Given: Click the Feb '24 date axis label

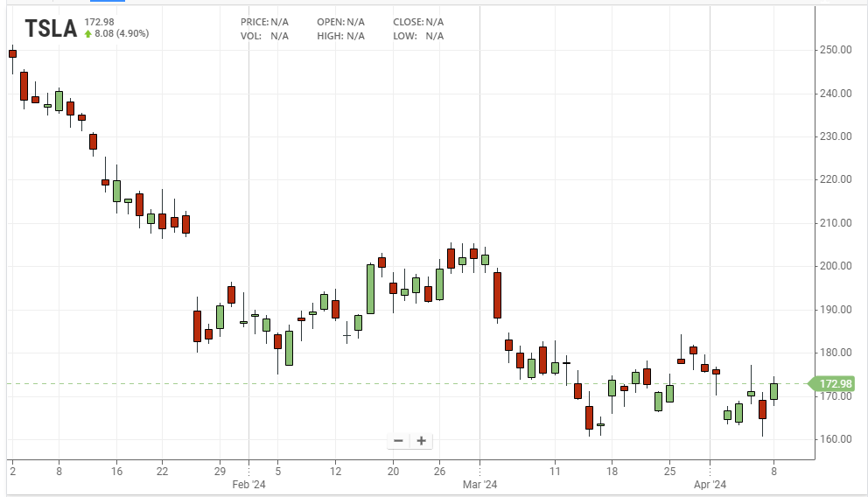Looking at the screenshot, I should 248,485.
